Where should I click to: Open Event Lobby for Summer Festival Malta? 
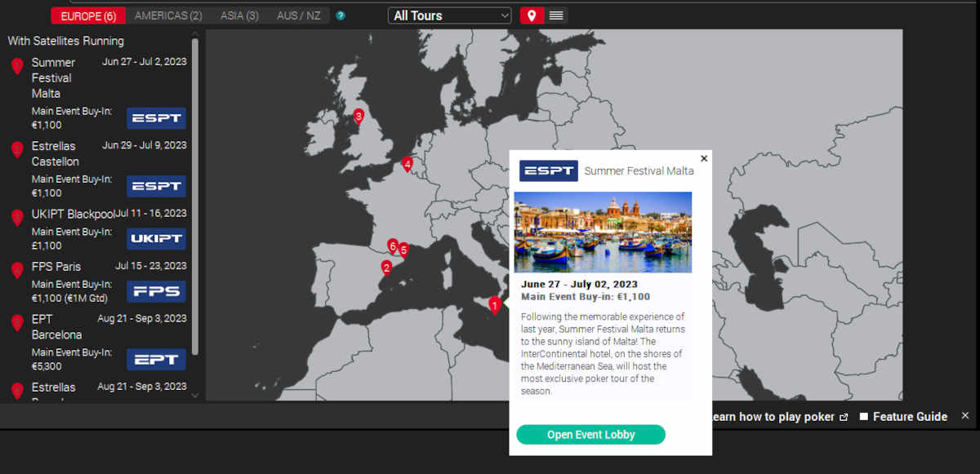[590, 434]
